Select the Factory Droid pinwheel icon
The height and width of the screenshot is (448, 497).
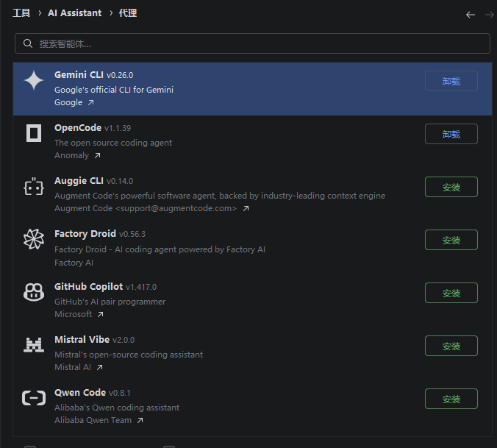tap(34, 240)
